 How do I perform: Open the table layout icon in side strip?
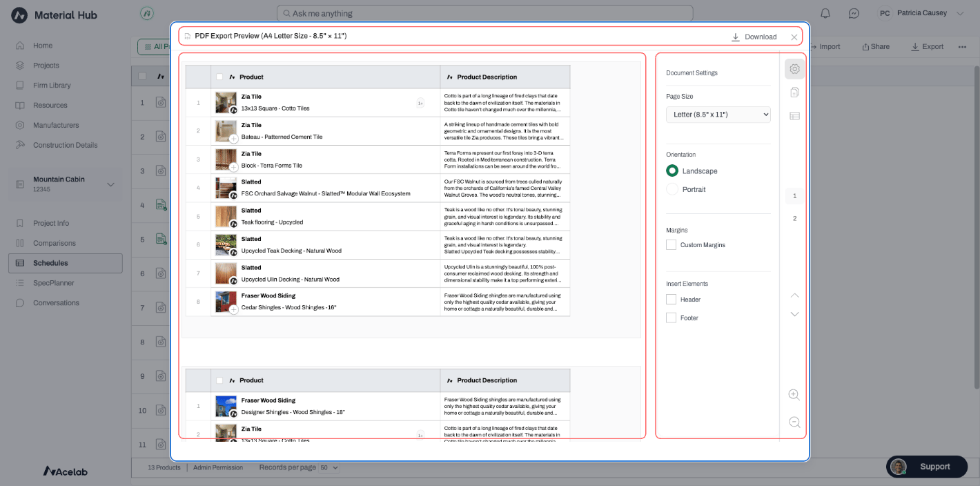(794, 116)
